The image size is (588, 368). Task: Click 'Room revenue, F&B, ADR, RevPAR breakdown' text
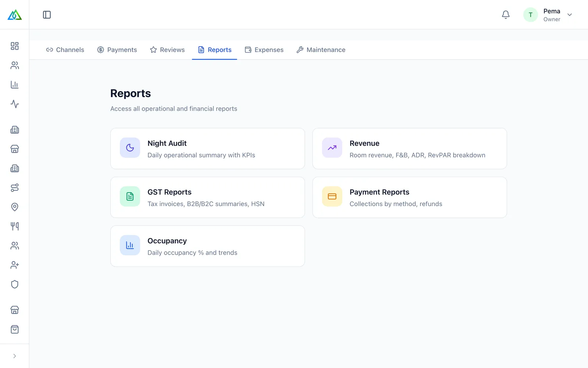pyautogui.click(x=417, y=155)
